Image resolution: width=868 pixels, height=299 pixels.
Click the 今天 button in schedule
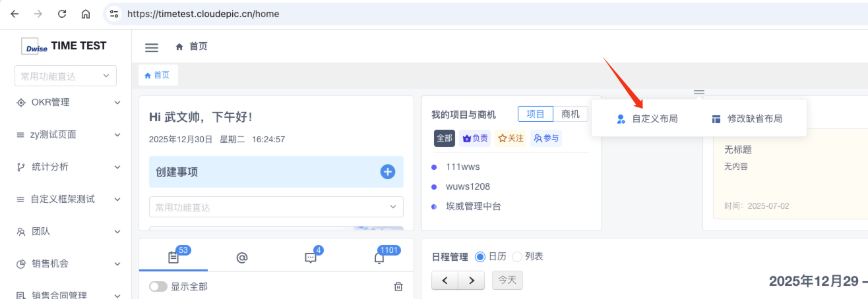click(507, 280)
